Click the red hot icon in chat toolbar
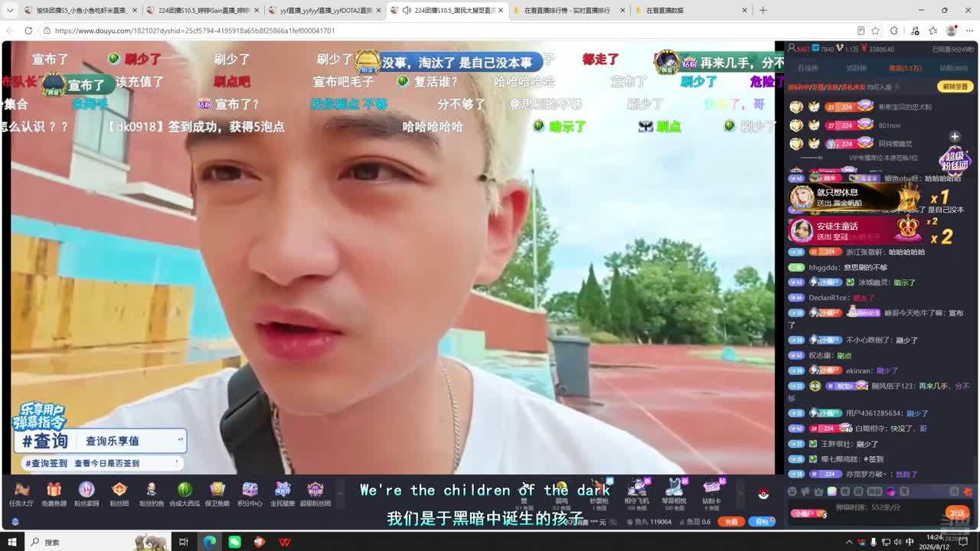Image resolution: width=980 pixels, height=551 pixels. 968,491
